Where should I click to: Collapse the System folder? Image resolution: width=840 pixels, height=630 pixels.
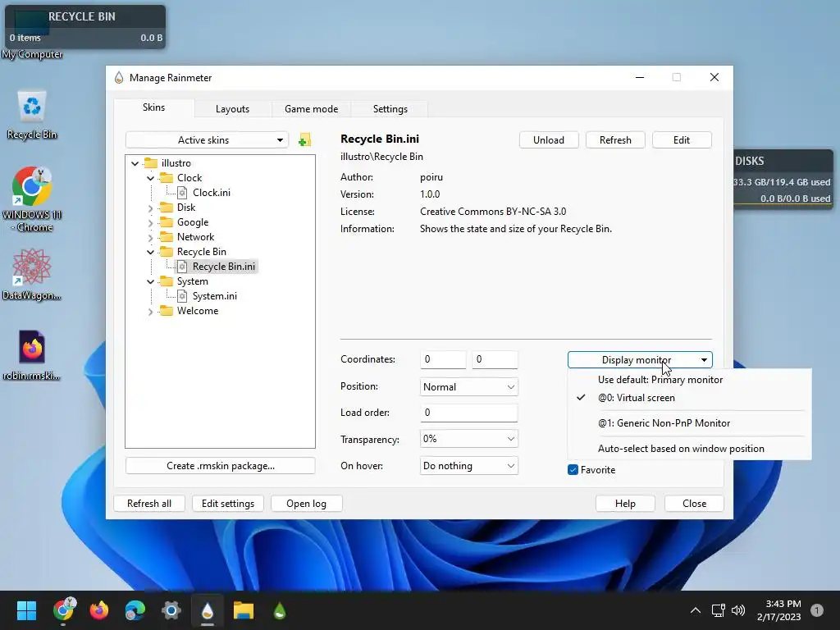tap(151, 281)
